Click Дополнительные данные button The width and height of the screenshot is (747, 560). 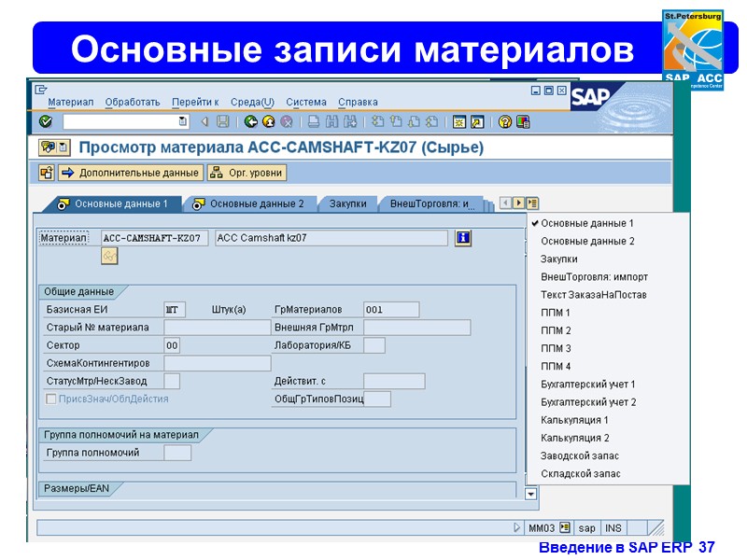pos(131,173)
